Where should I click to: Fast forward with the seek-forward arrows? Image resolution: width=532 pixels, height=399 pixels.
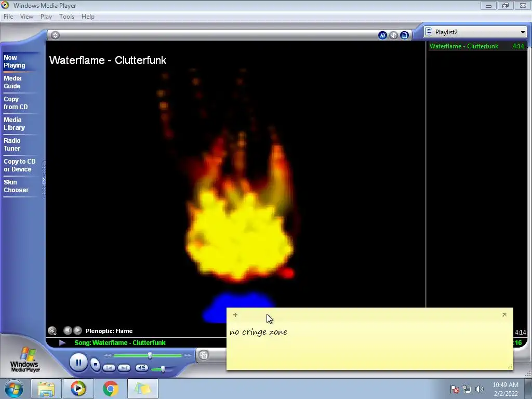click(188, 355)
